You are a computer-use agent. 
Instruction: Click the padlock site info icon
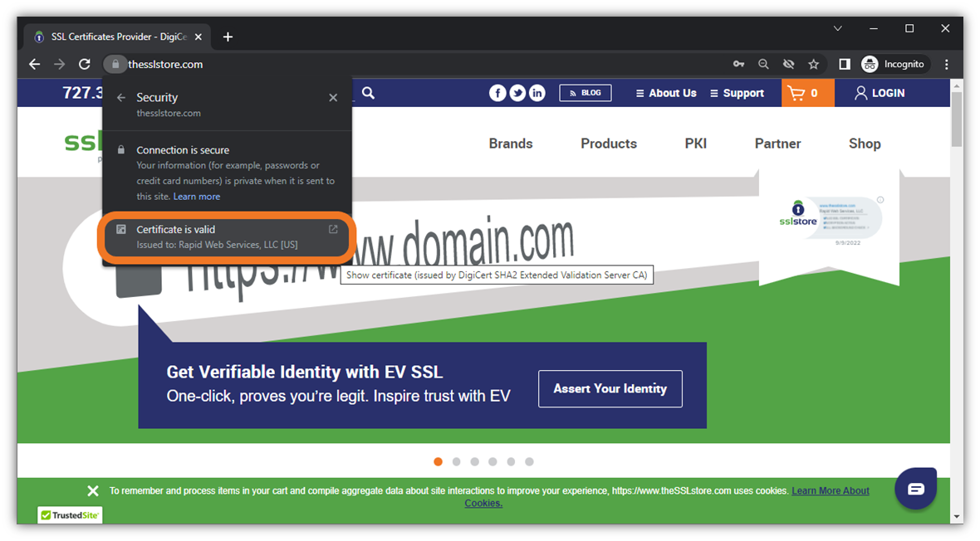pos(115,65)
